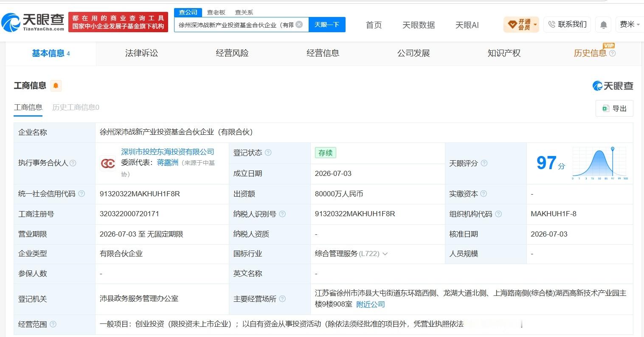Click the 导出 export button

point(614,109)
